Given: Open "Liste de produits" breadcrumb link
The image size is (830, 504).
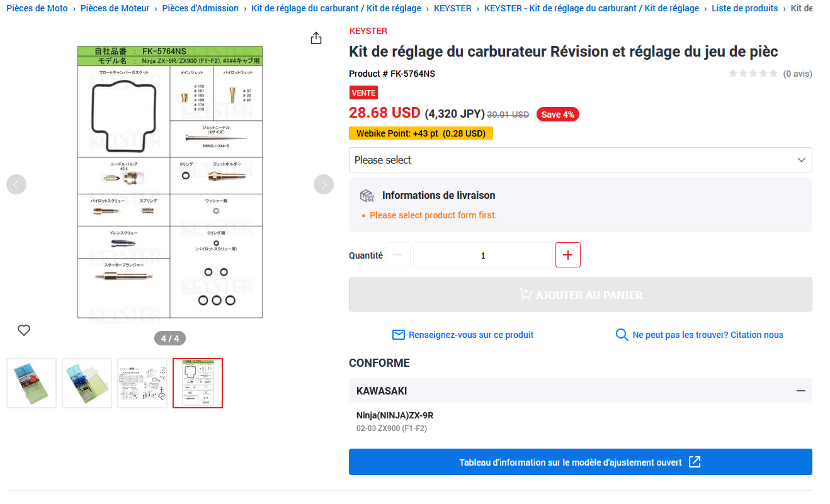Looking at the screenshot, I should click(x=744, y=8).
